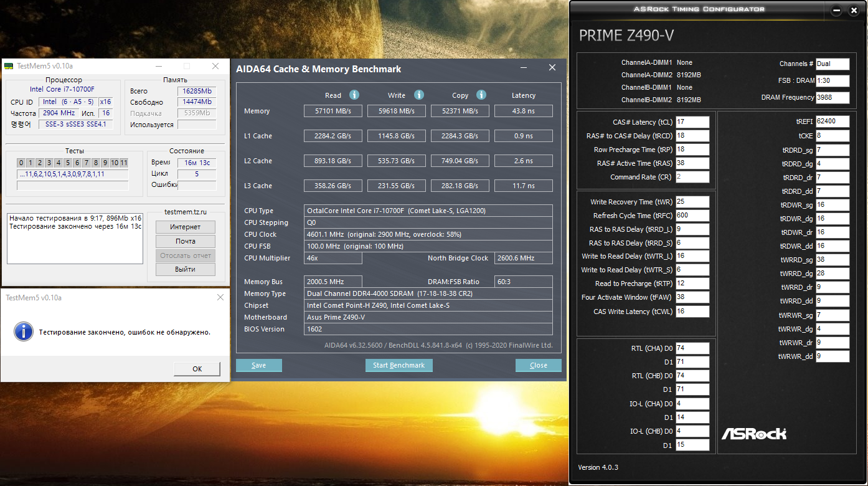The image size is (868, 486).
Task: Minimize the main TestMem5 window
Action: point(158,66)
